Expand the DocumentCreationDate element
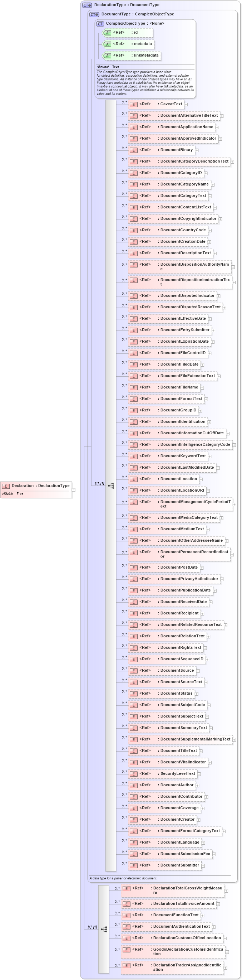This screenshot has width=242, height=980. click(209, 242)
